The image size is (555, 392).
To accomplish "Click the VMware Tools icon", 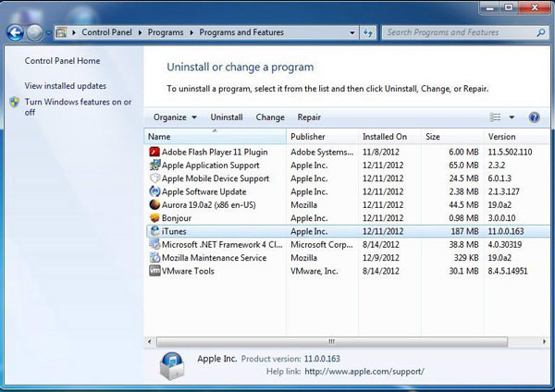I will [x=154, y=271].
